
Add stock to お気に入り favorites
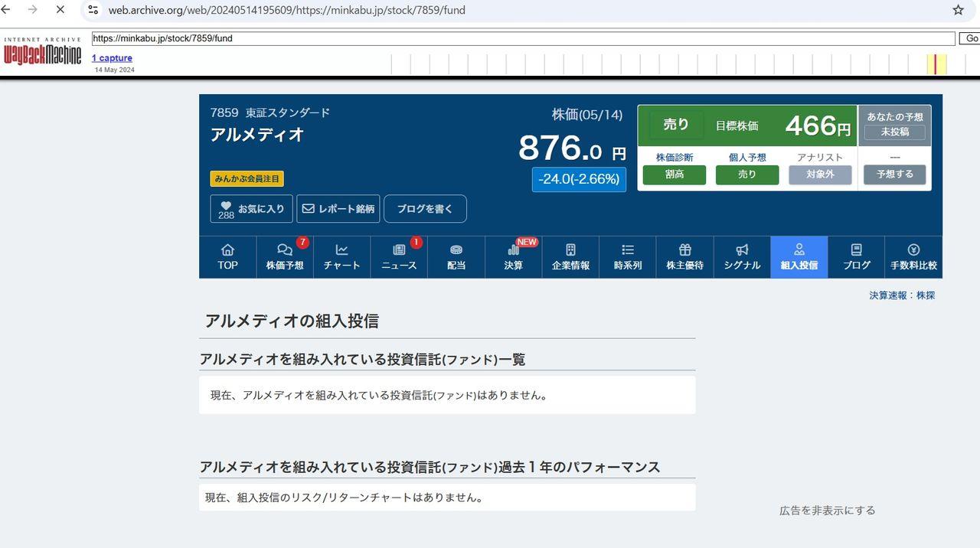[251, 208]
